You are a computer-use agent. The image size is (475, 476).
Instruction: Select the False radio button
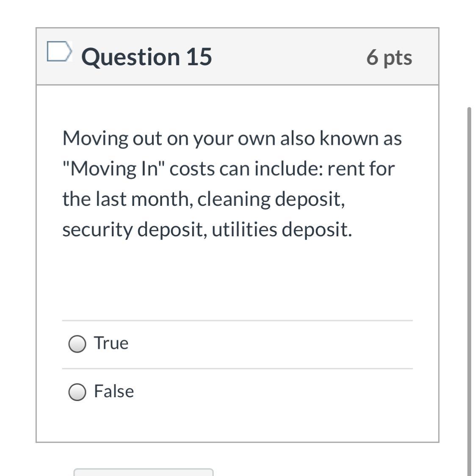tap(77, 392)
